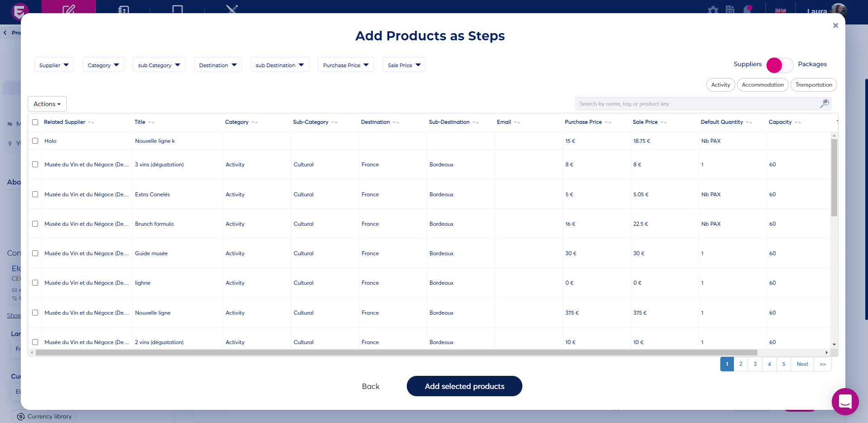868x423 pixels.
Task: Go to the Next results page
Action: pos(802,364)
